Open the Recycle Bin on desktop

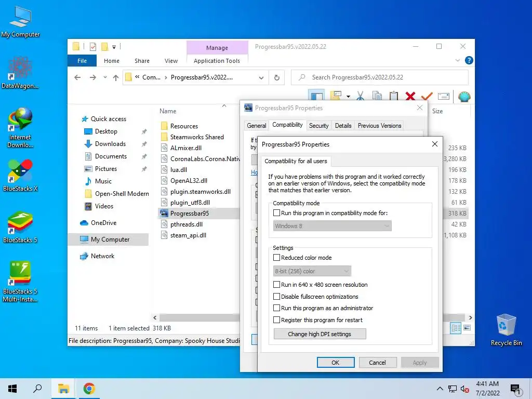[x=506, y=330]
